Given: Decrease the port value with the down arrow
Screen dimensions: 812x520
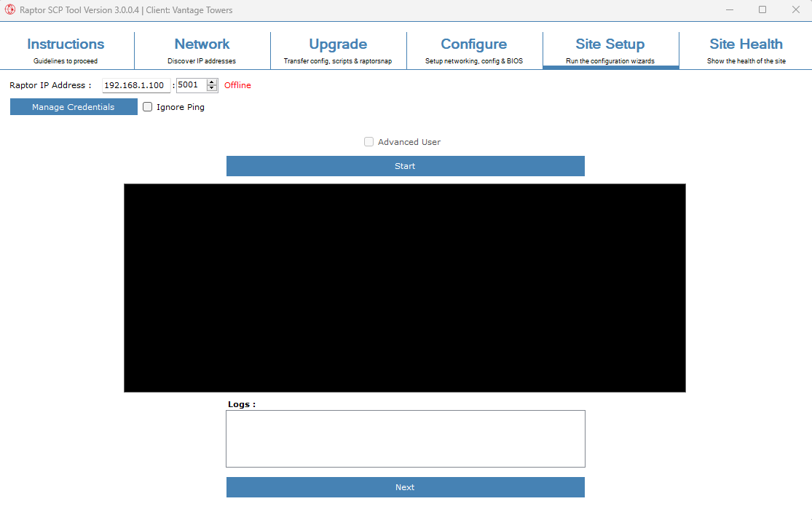Looking at the screenshot, I should tap(212, 88).
